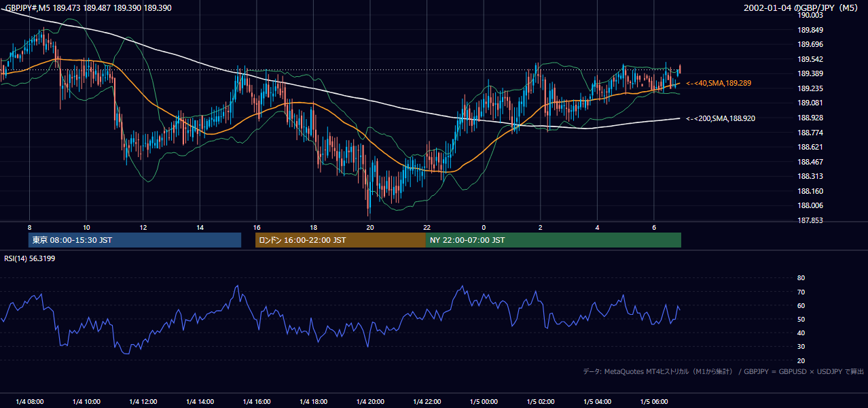Viewport: 868px width, 408px height.
Task: Click the price level 188.467
Action: 811,162
